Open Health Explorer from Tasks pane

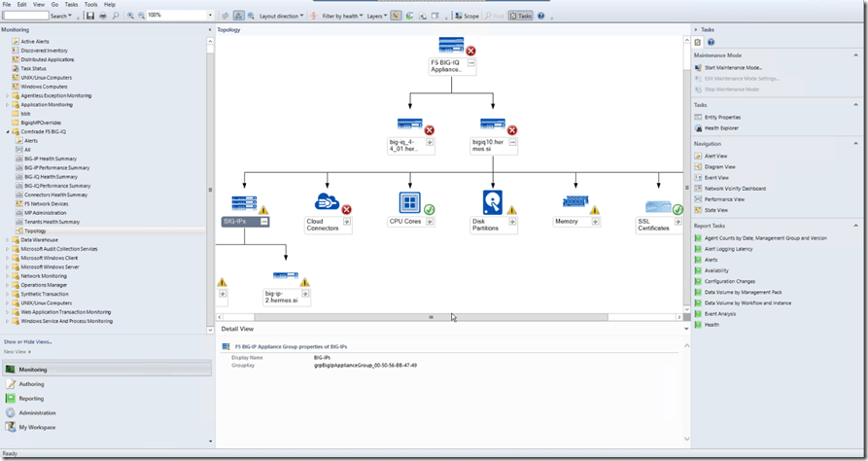pyautogui.click(x=721, y=127)
